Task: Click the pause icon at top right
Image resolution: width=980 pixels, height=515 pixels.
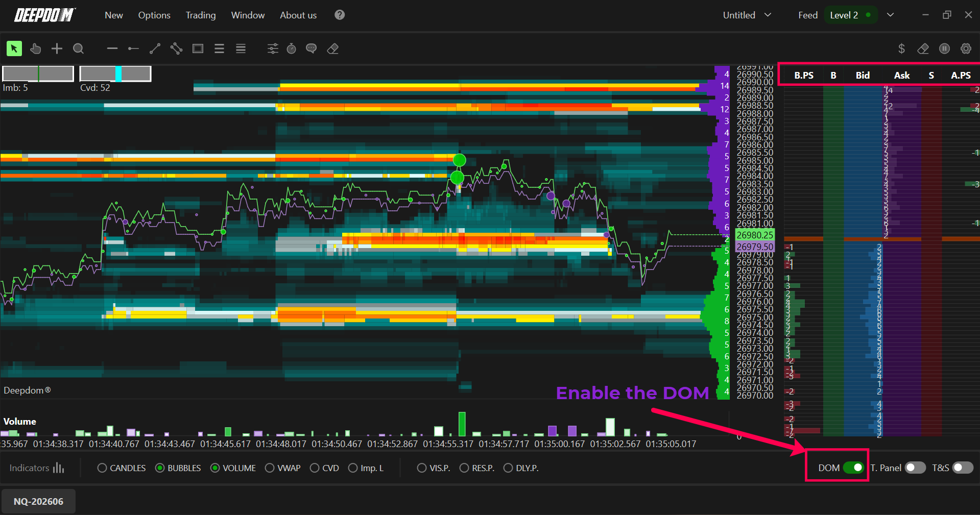Action: [944, 48]
